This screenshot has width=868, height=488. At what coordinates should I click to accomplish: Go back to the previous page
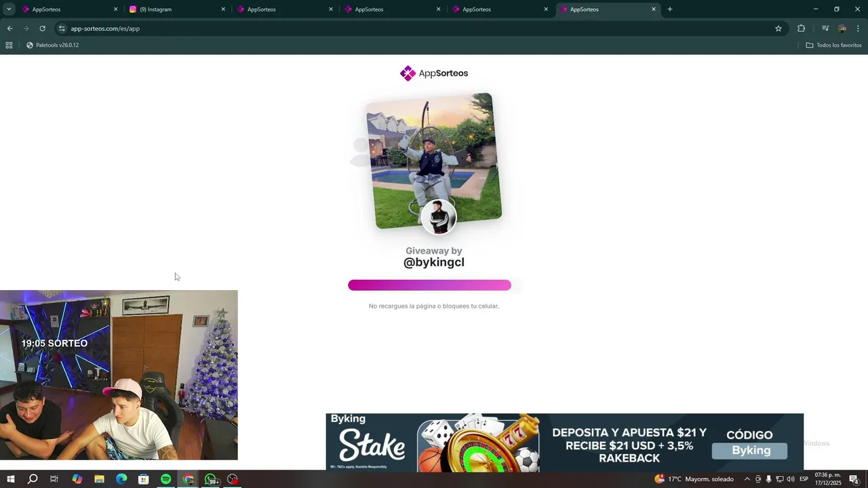click(x=9, y=28)
